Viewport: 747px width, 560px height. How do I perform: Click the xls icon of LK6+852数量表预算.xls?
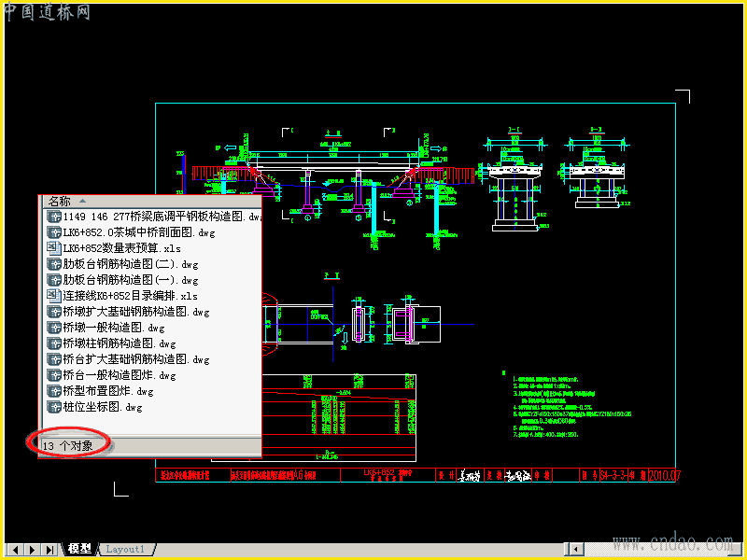54,248
